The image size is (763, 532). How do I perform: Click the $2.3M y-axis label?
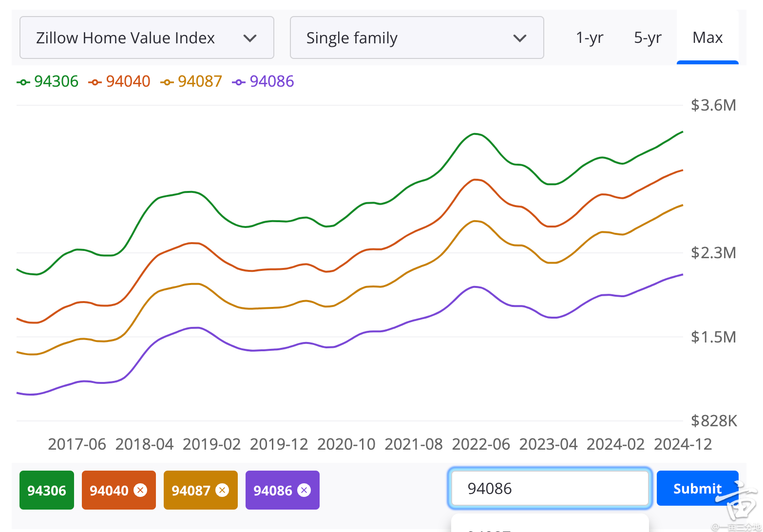[713, 253]
